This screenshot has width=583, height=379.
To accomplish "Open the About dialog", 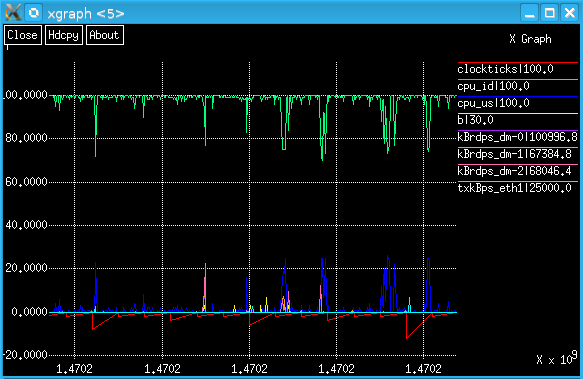I will (x=104, y=35).
